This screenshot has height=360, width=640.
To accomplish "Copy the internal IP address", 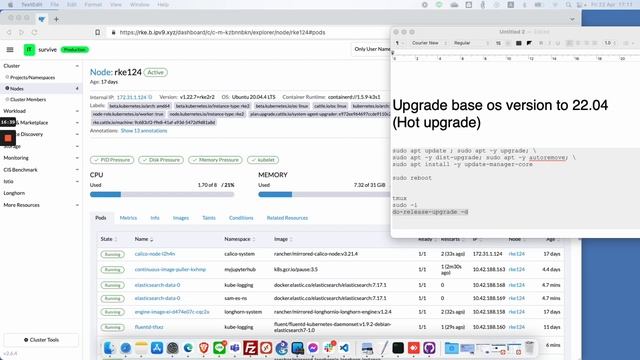I will coord(150,97).
